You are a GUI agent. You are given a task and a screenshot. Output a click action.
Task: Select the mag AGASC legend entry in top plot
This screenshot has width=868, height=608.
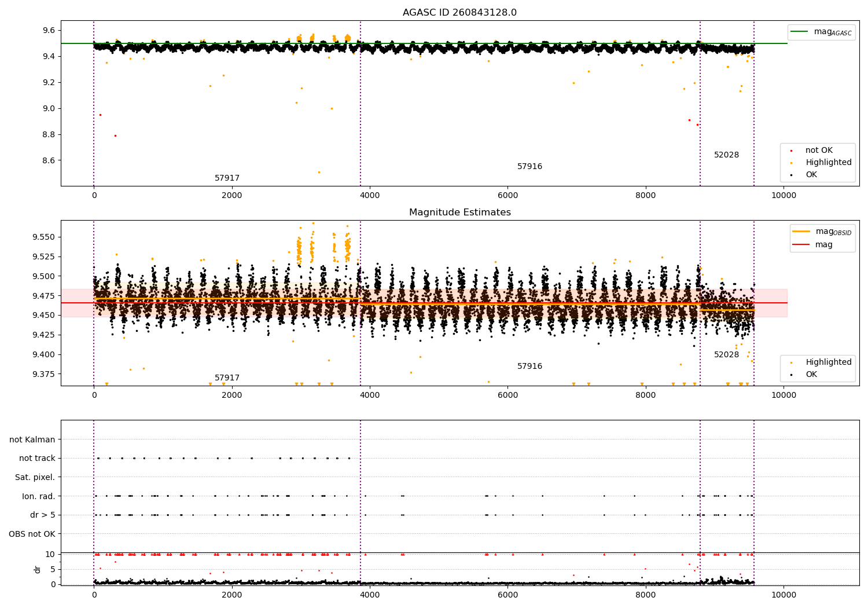[821, 32]
